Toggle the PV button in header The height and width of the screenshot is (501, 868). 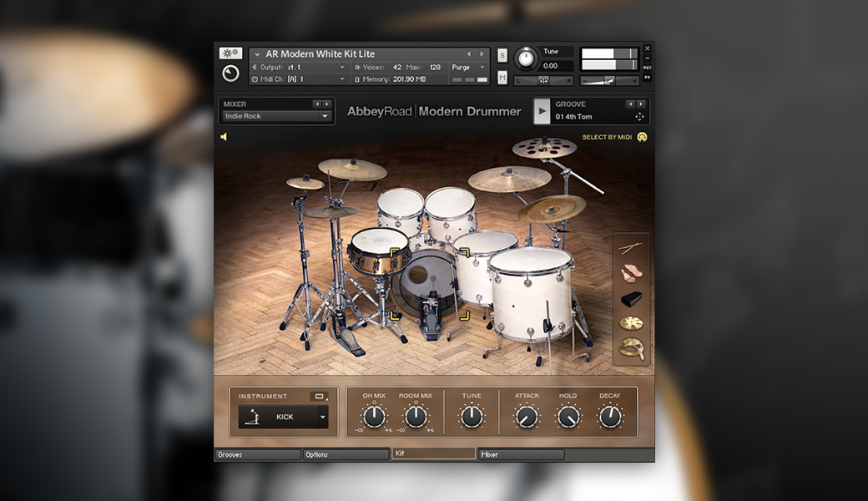click(647, 78)
